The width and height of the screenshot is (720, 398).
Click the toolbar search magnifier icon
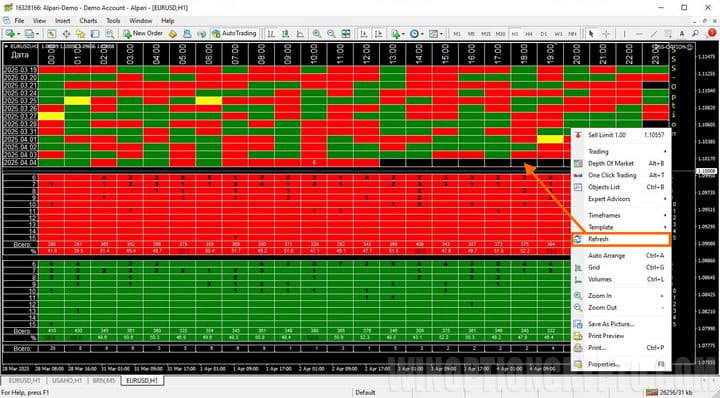point(696,34)
